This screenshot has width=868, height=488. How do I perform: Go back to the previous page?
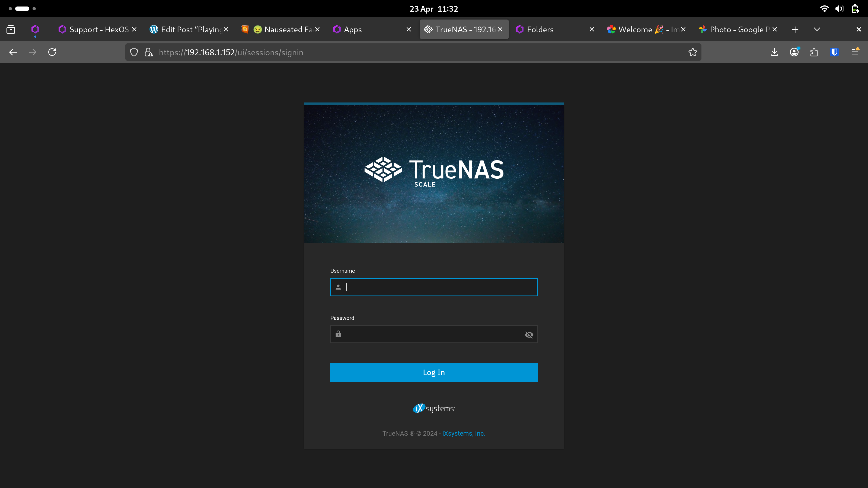(x=13, y=52)
